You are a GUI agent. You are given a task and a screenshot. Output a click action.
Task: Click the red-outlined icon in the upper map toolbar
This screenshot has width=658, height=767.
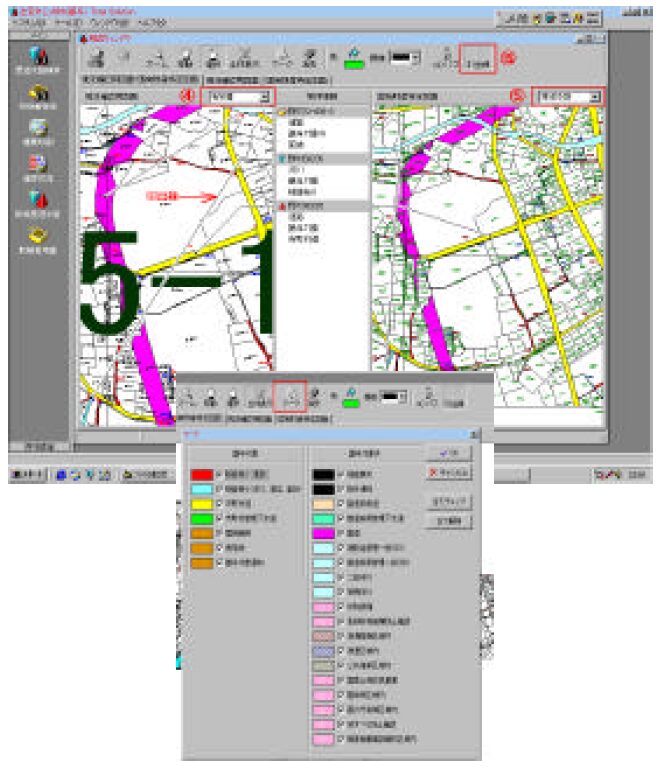click(476, 58)
